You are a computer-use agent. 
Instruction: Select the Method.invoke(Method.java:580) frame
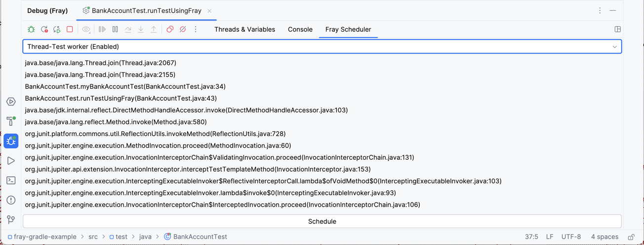tap(116, 122)
